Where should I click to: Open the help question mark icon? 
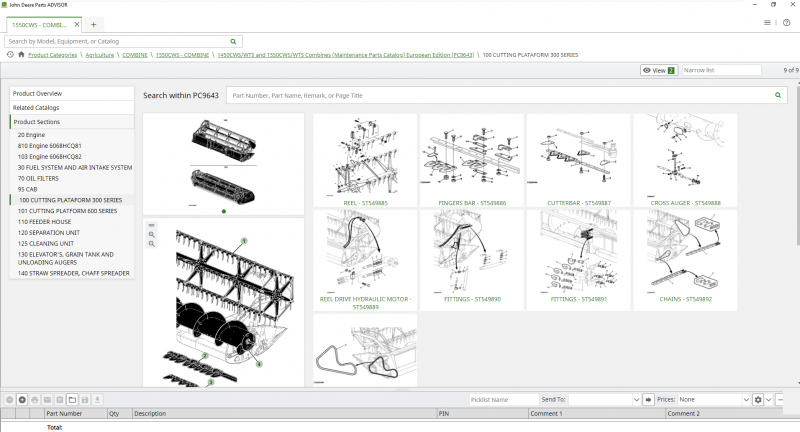(x=786, y=22)
